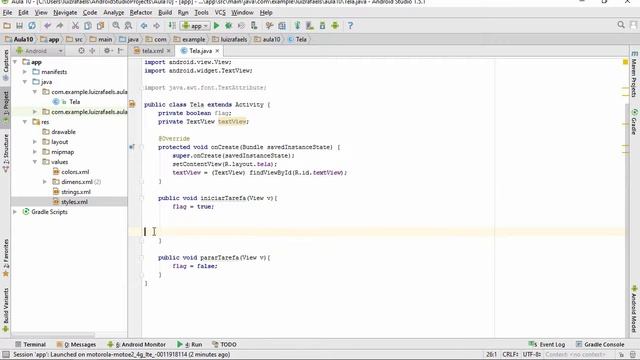Click Collapse All icon in project panel
This screenshot has width=640, height=360.
click(x=92, y=51)
